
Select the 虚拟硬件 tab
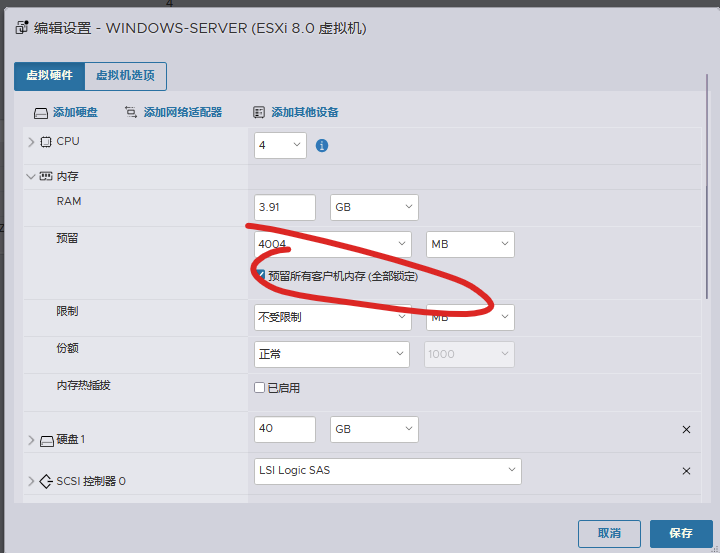[49, 76]
